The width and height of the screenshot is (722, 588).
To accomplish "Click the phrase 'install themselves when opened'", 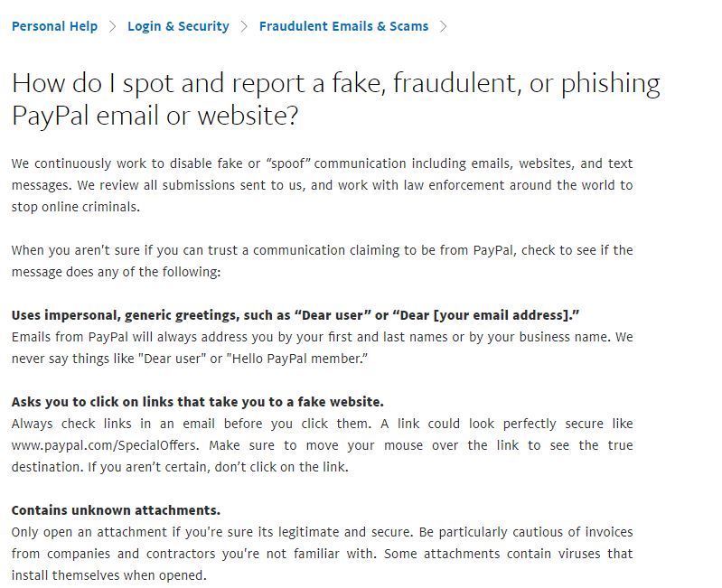I will 108,575.
